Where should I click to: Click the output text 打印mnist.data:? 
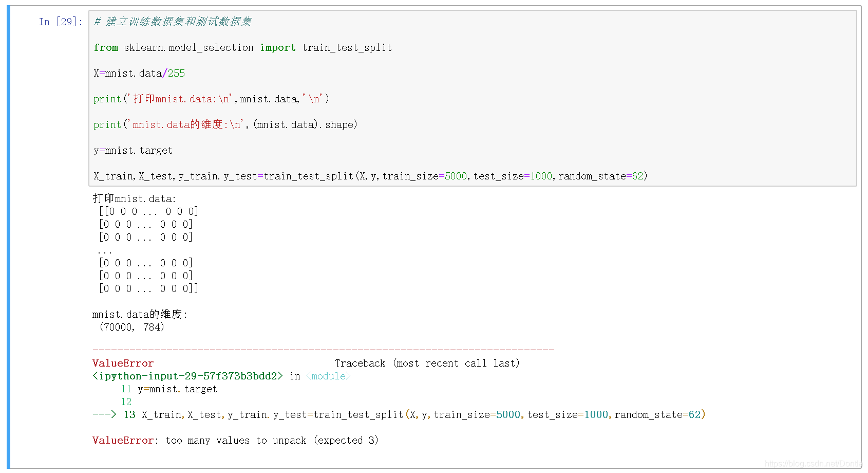[x=134, y=198]
